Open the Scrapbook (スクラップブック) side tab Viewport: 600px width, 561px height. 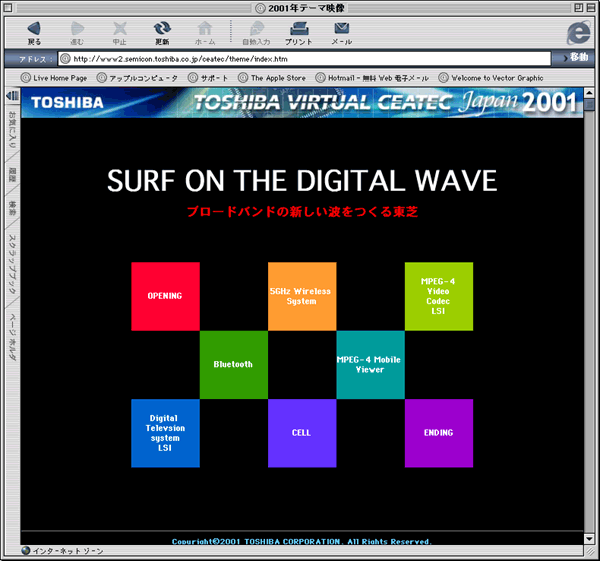click(x=12, y=263)
